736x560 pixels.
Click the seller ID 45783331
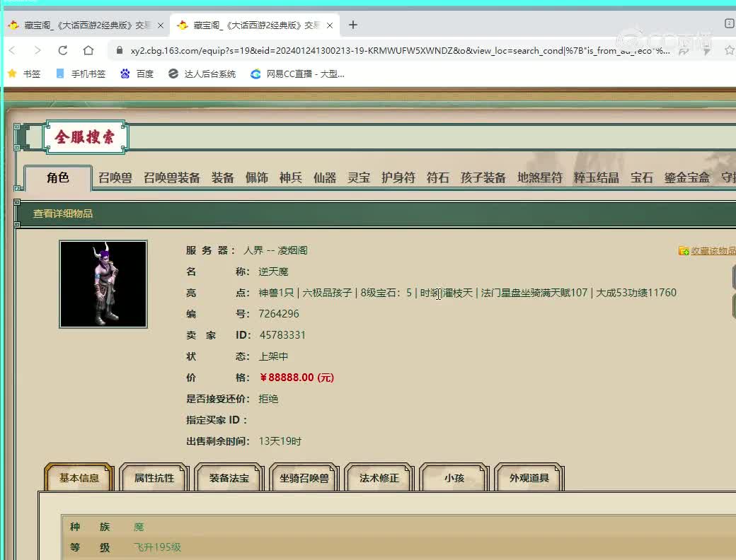282,335
